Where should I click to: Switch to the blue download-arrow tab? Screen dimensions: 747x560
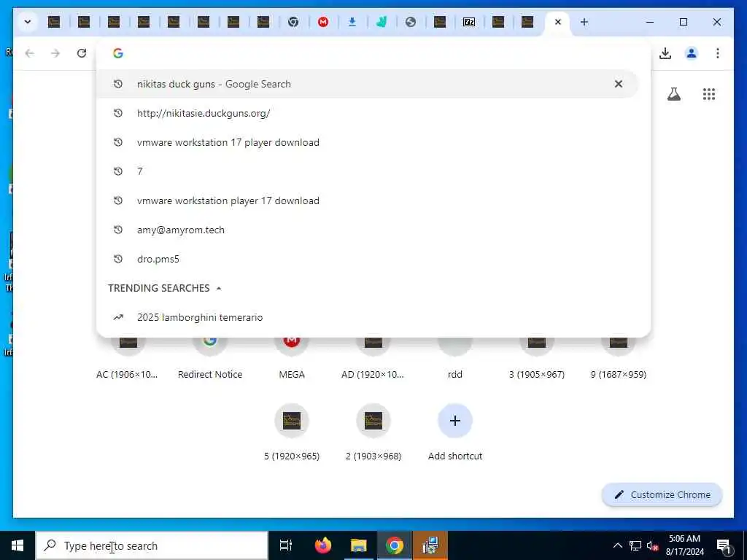[352, 22]
